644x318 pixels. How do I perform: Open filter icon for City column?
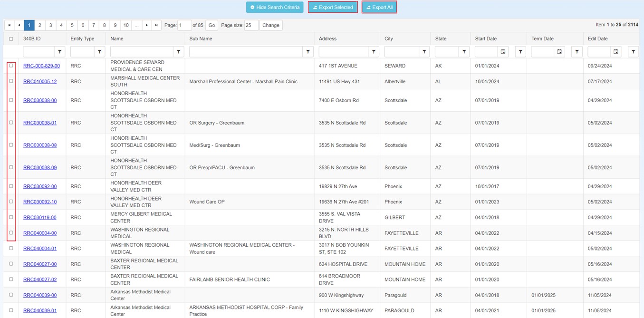tap(424, 51)
